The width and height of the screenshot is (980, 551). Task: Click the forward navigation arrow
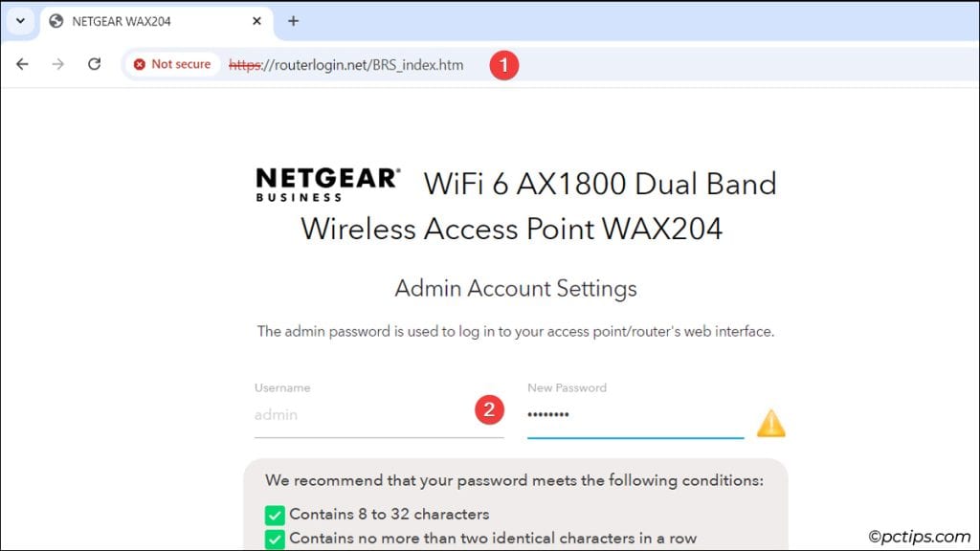pos(57,64)
